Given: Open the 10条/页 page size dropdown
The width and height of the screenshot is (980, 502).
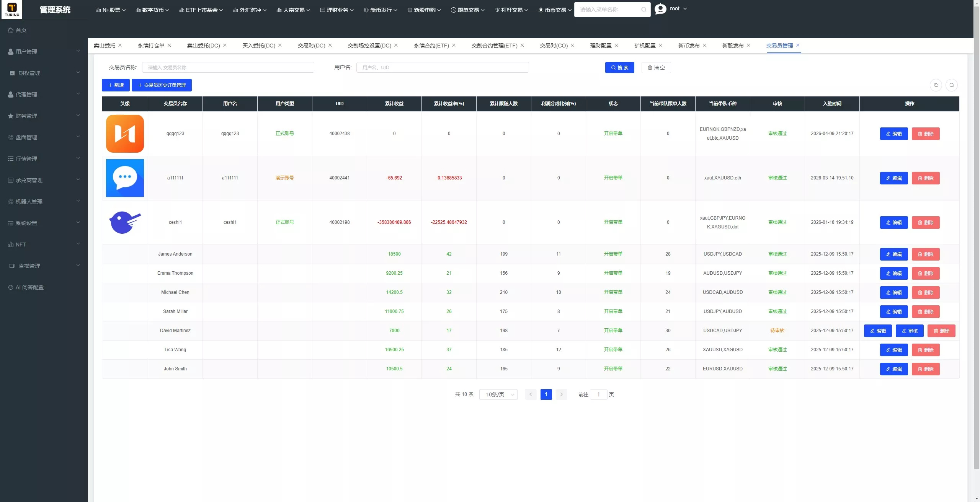Looking at the screenshot, I should (x=498, y=394).
